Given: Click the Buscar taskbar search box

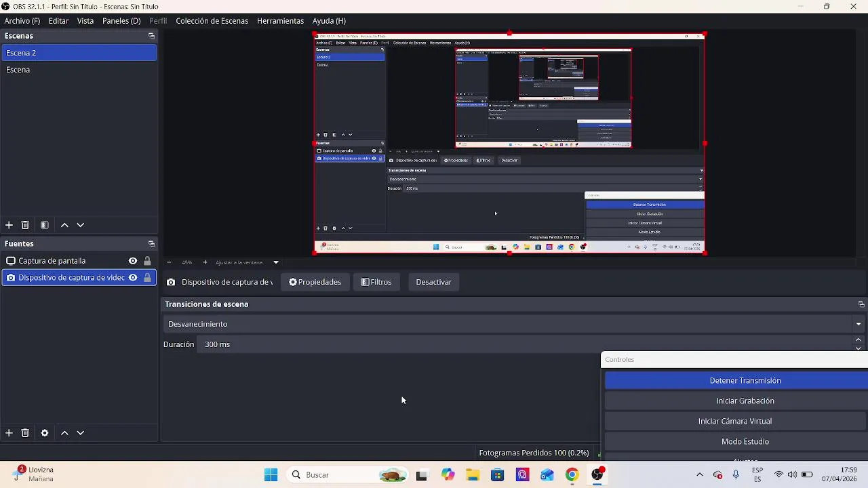Looking at the screenshot, I should tap(346, 475).
